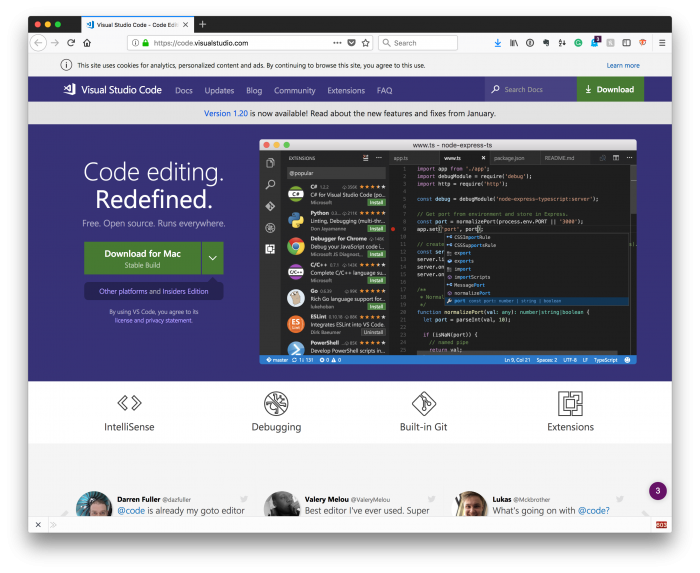Click the Visual Studio Code logo

112,90
